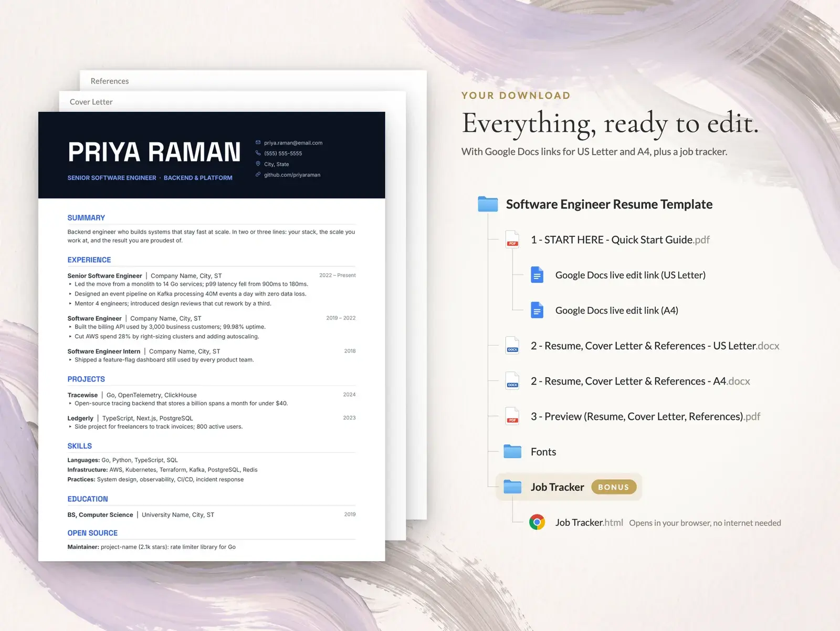
Task: Open the References page tab
Action: pos(110,81)
